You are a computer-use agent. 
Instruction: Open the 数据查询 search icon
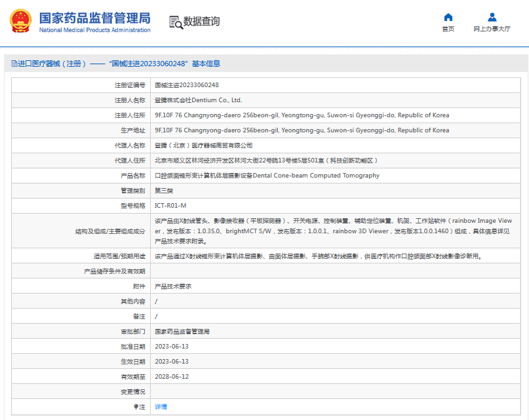(176, 22)
